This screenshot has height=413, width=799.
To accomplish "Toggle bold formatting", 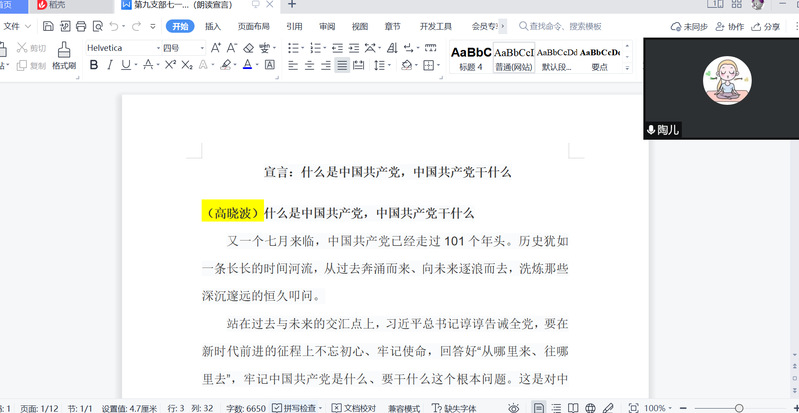I will 94,65.
